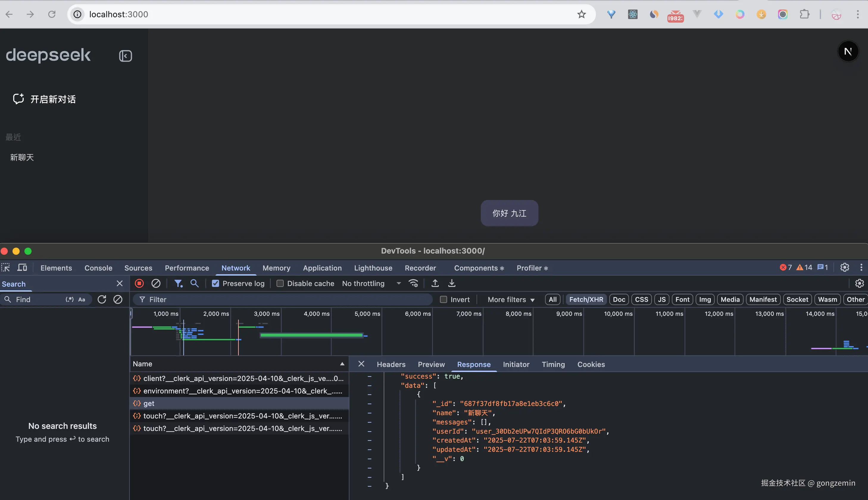Enable Disable cache checkbox

point(280,283)
